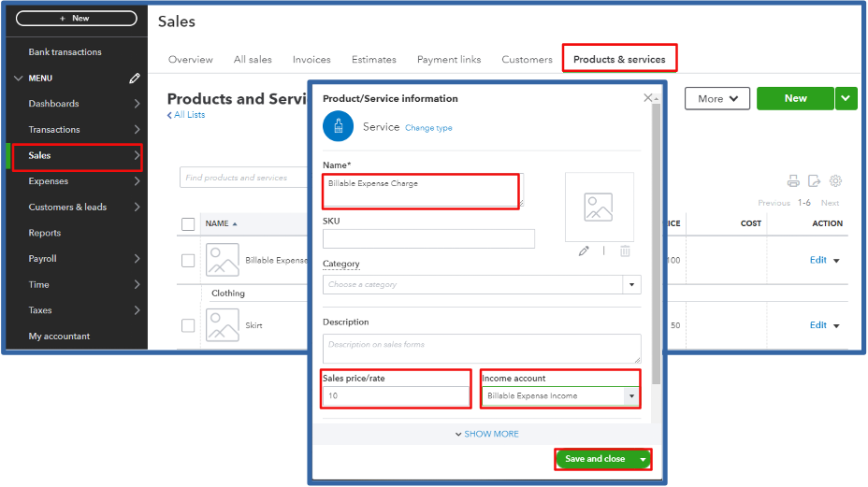
Task: Click Edit link for Skirt row
Action: click(x=818, y=325)
